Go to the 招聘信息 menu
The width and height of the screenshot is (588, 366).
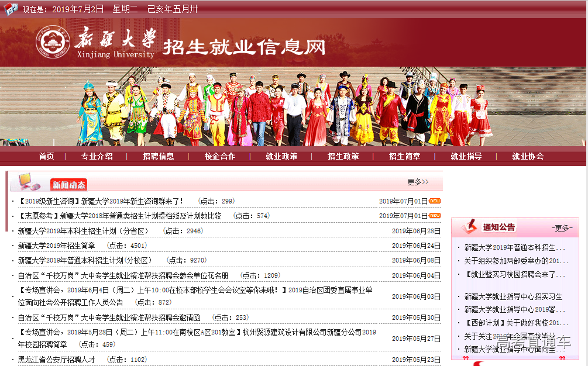(x=158, y=156)
